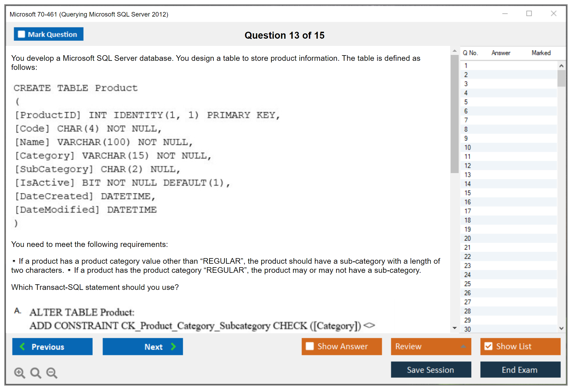Enable the Show Answer checkbox

[x=310, y=346]
